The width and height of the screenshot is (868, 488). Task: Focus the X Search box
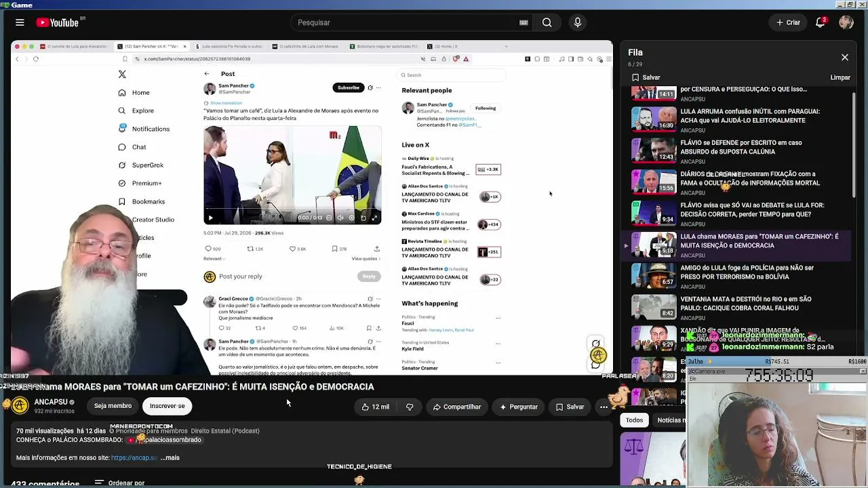click(x=452, y=75)
